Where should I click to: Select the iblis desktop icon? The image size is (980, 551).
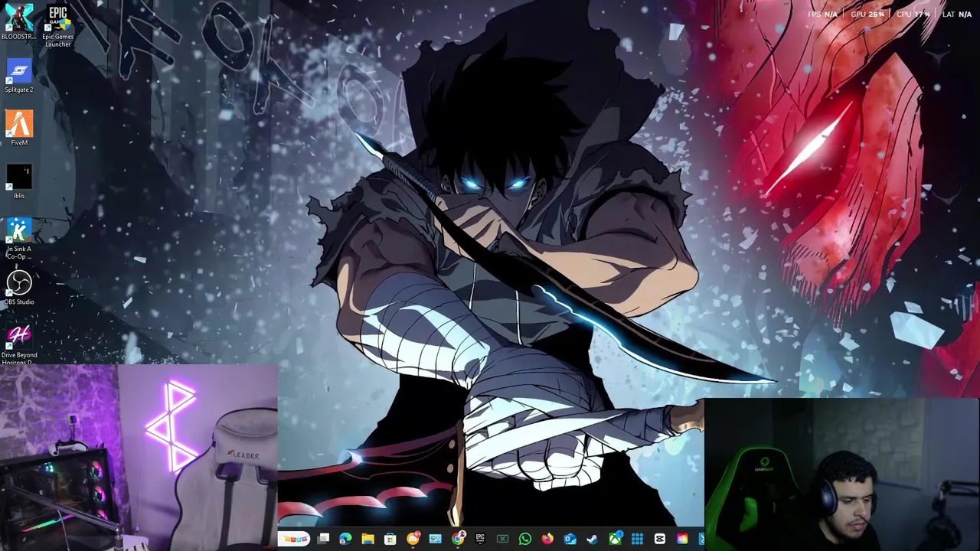tap(19, 182)
